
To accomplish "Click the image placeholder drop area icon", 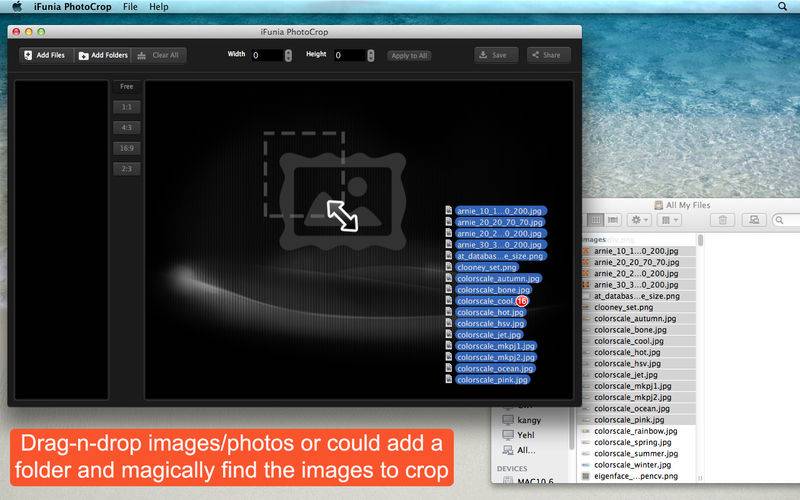I will pos(336,191).
